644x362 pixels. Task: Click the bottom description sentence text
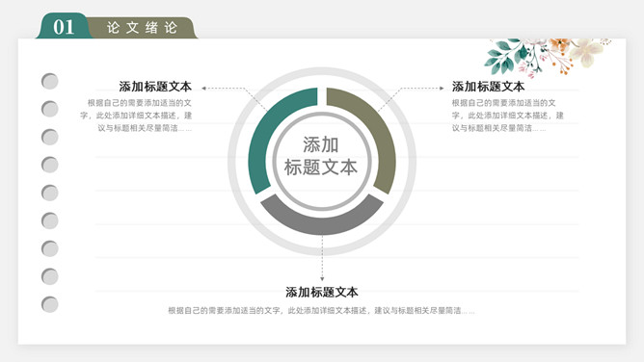(321, 311)
